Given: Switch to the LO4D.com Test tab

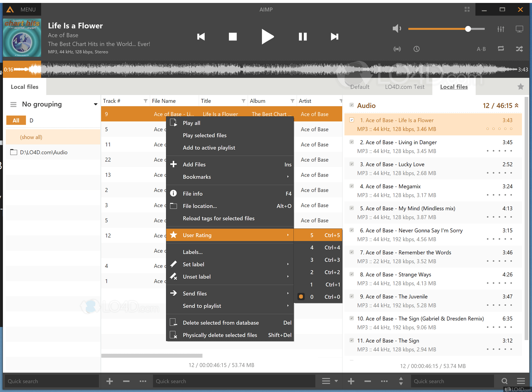Looking at the screenshot, I should click(405, 87).
